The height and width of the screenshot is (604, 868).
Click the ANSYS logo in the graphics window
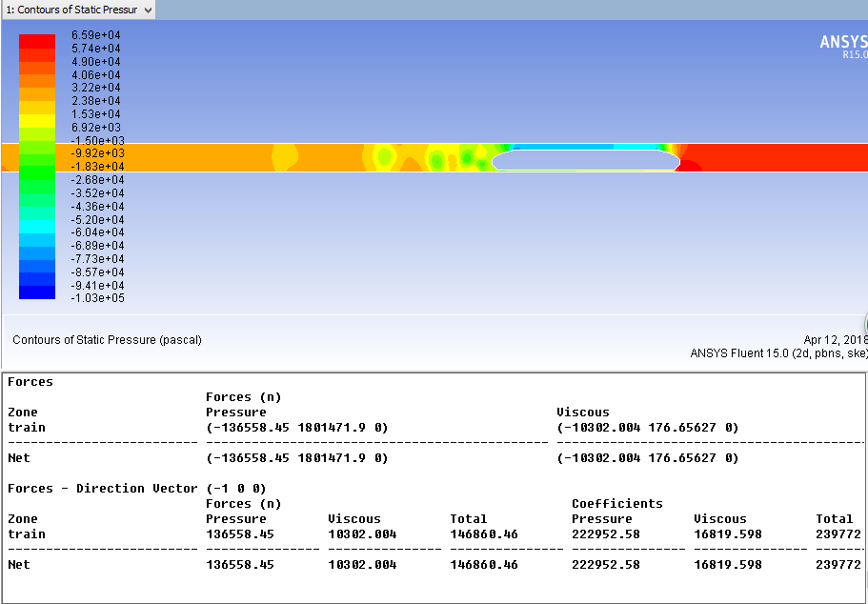843,43
